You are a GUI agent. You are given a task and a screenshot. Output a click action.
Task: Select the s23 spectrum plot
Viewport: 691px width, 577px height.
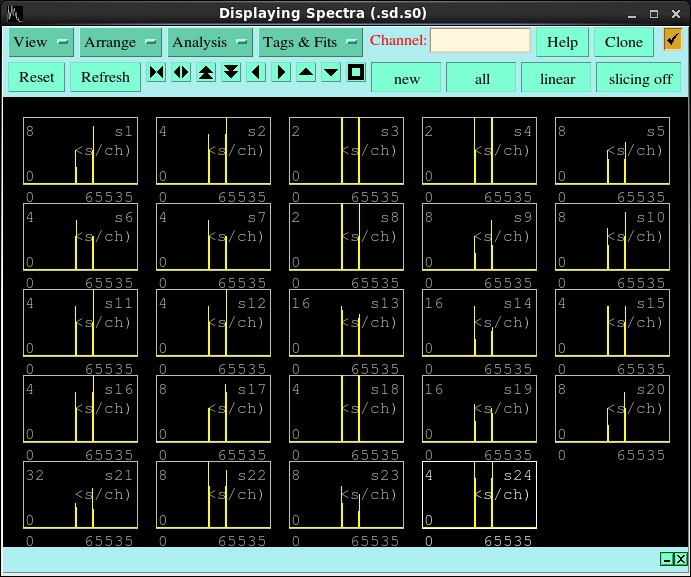347,495
